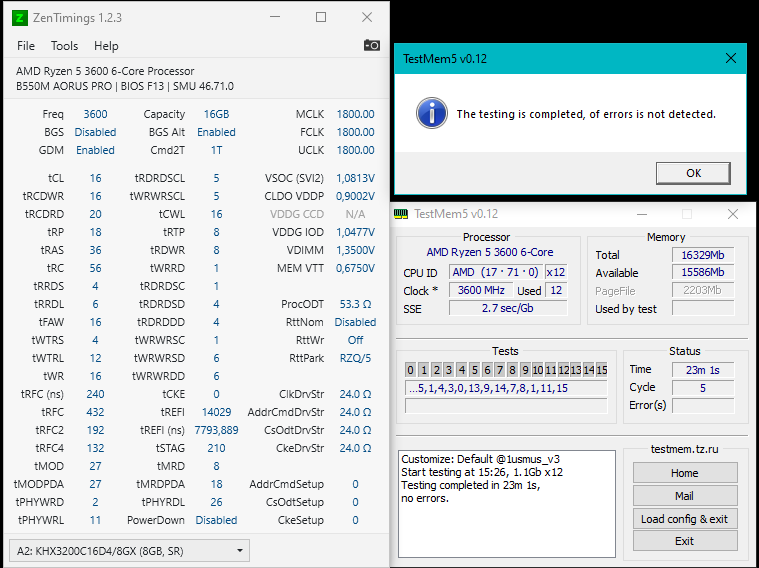The image size is (759, 568).
Task: Click the TestMem5 log text area
Action: click(507, 504)
